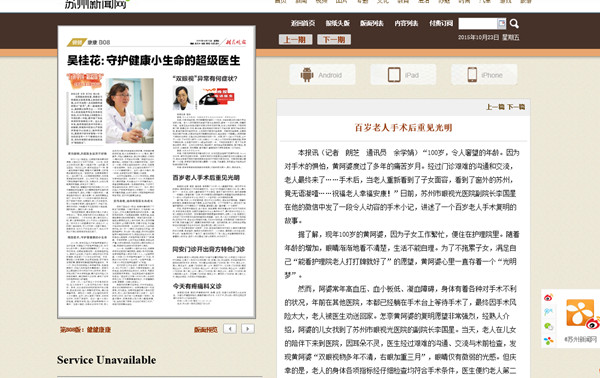Go to next issue 下一期

click(x=334, y=39)
